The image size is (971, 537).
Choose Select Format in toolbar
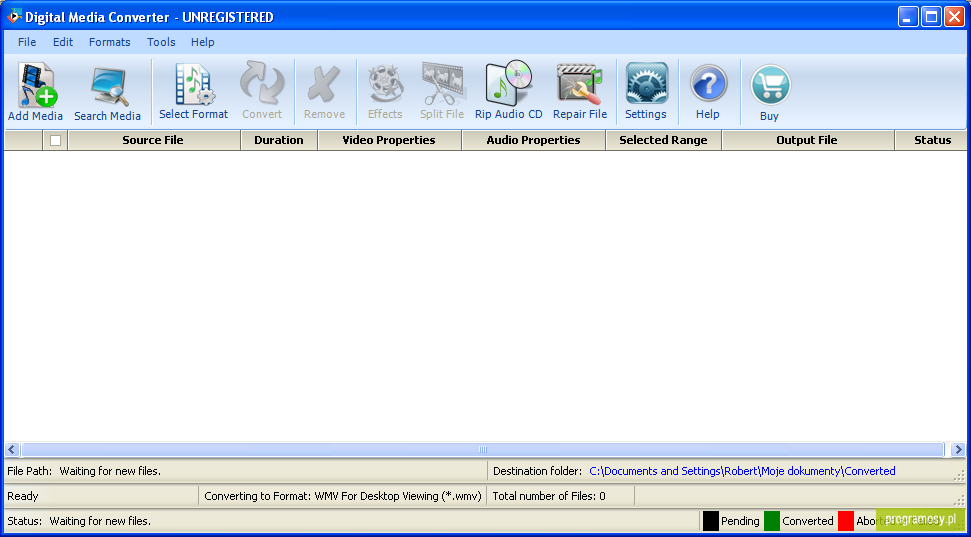(x=194, y=92)
